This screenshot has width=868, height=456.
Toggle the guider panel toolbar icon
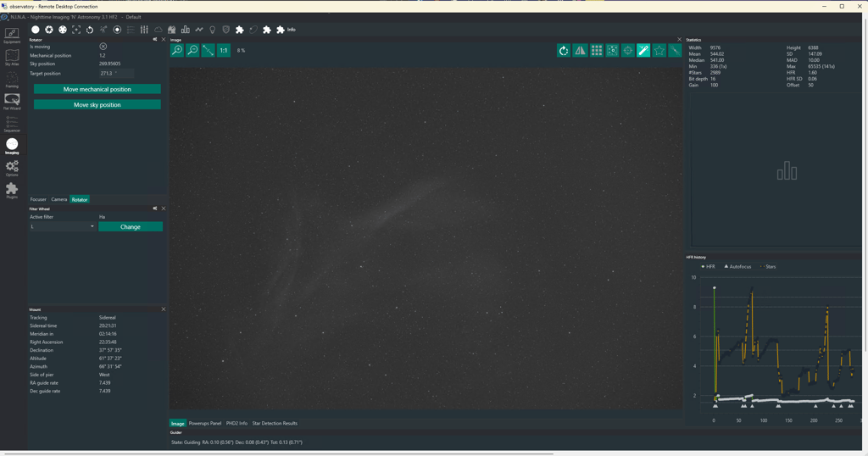pyautogui.click(x=117, y=30)
